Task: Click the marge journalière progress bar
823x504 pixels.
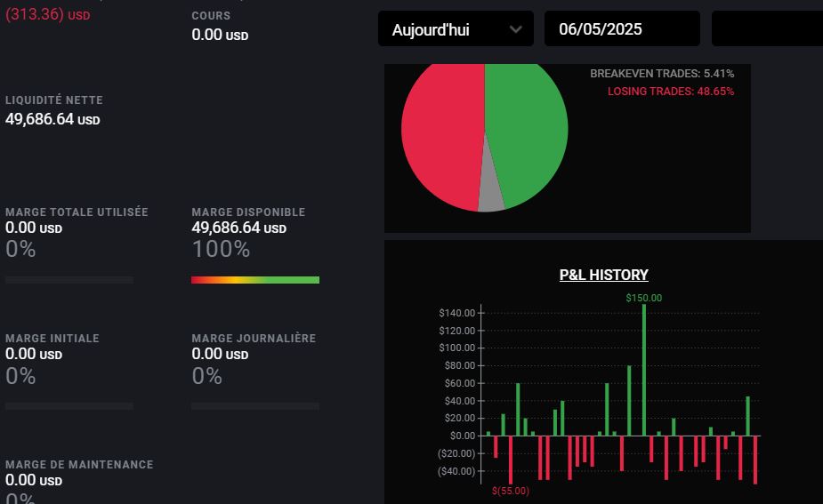Action: pos(255,406)
